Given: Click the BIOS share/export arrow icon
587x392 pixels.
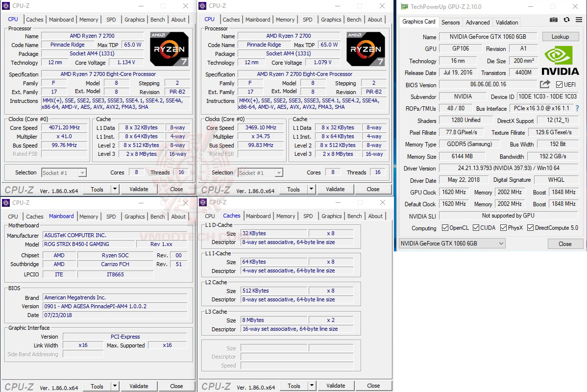Looking at the screenshot, I should pos(545,84).
